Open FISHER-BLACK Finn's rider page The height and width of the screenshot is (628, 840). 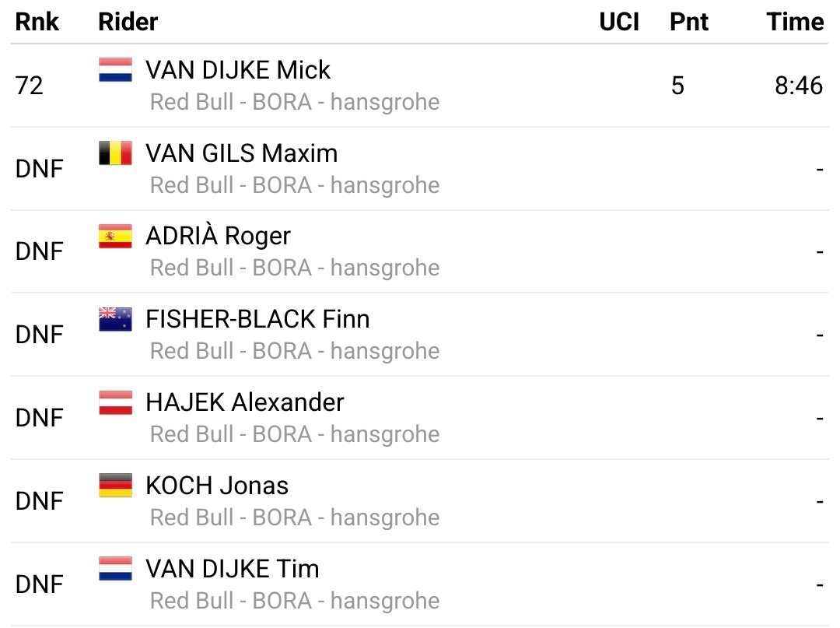[257, 319]
